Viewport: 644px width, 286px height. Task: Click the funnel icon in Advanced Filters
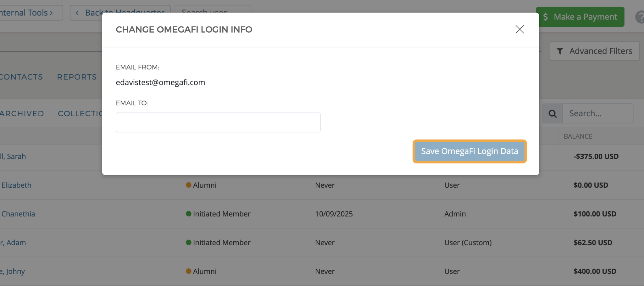[560, 51]
